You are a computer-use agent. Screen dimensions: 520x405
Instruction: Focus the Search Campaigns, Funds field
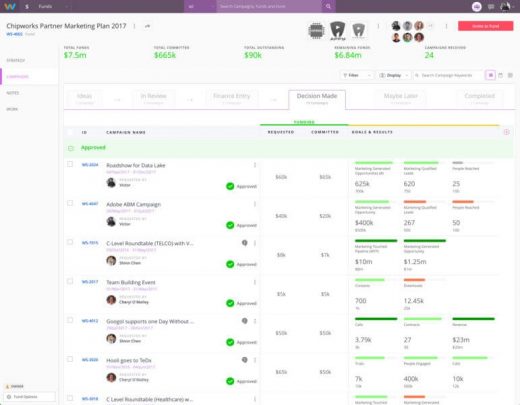[269, 6]
